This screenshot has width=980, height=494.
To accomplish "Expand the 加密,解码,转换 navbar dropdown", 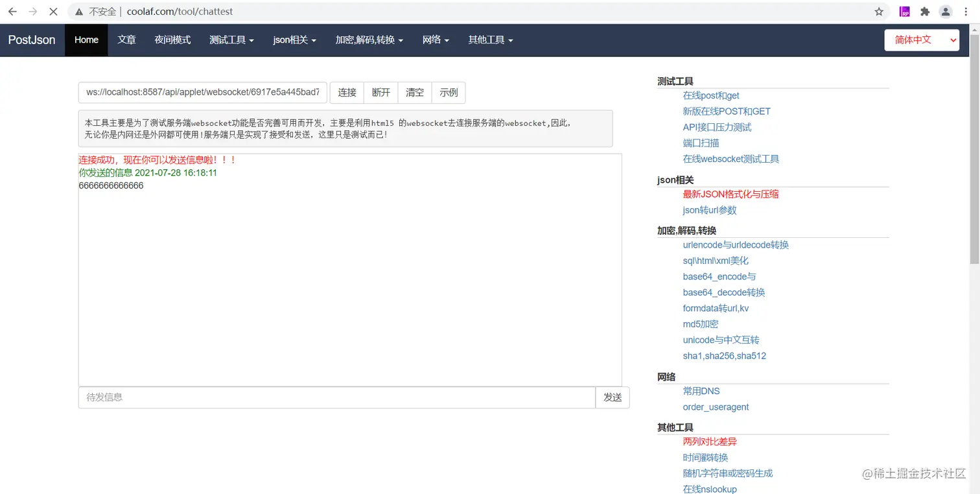I will tap(369, 40).
